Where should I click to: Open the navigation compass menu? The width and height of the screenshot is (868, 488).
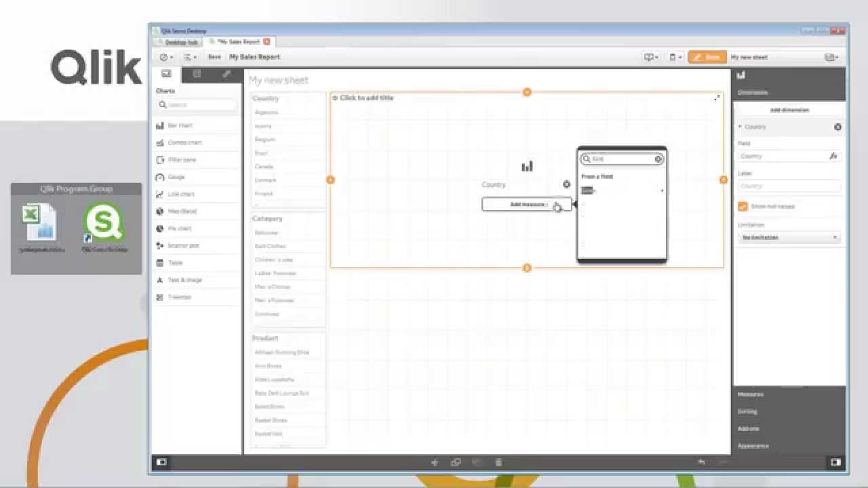(166, 58)
